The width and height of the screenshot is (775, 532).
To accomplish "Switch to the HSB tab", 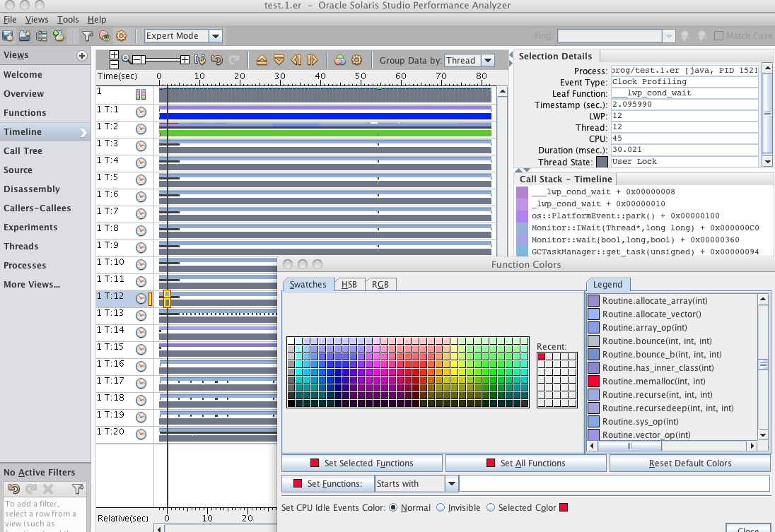I will pos(349,285).
